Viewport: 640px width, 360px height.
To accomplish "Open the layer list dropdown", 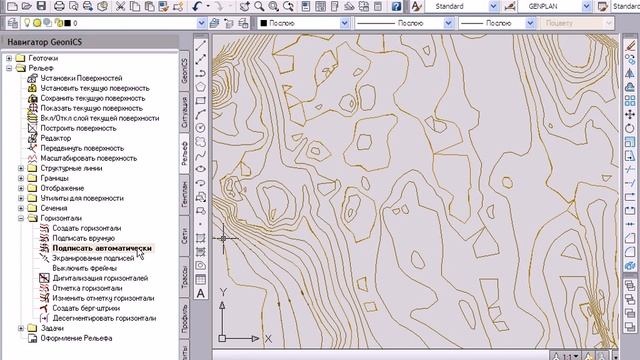I will tap(201, 23).
